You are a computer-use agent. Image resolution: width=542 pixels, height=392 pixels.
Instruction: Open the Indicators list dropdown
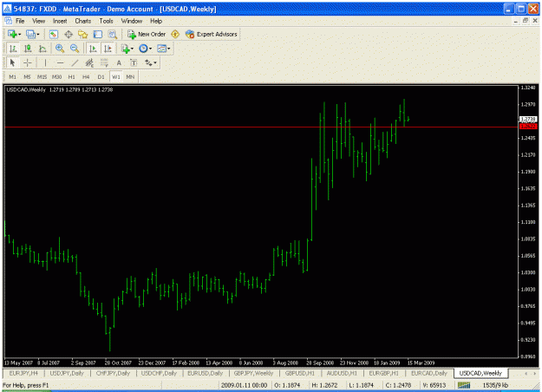127,49
